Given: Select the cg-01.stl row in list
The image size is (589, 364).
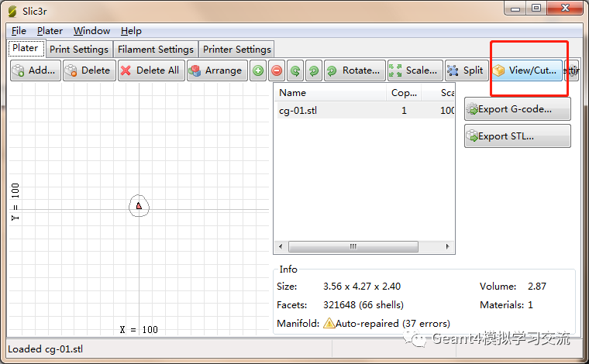Looking at the screenshot, I should tap(365, 110).
